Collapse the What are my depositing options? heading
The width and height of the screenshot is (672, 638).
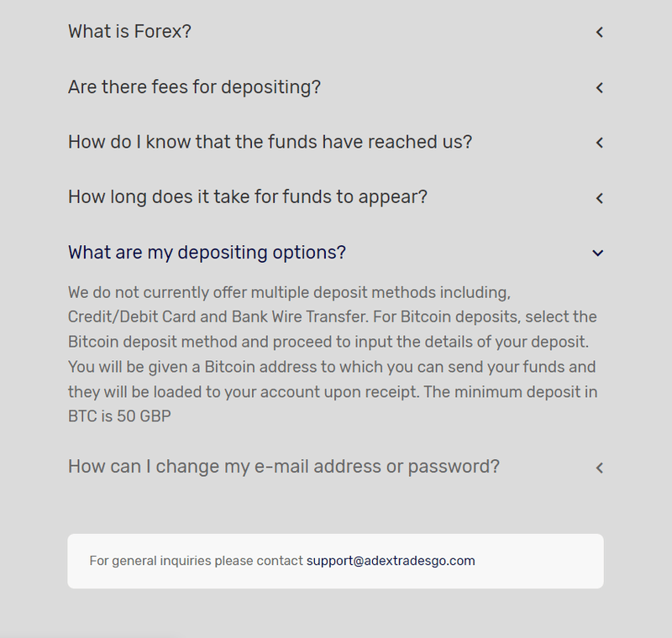click(207, 252)
